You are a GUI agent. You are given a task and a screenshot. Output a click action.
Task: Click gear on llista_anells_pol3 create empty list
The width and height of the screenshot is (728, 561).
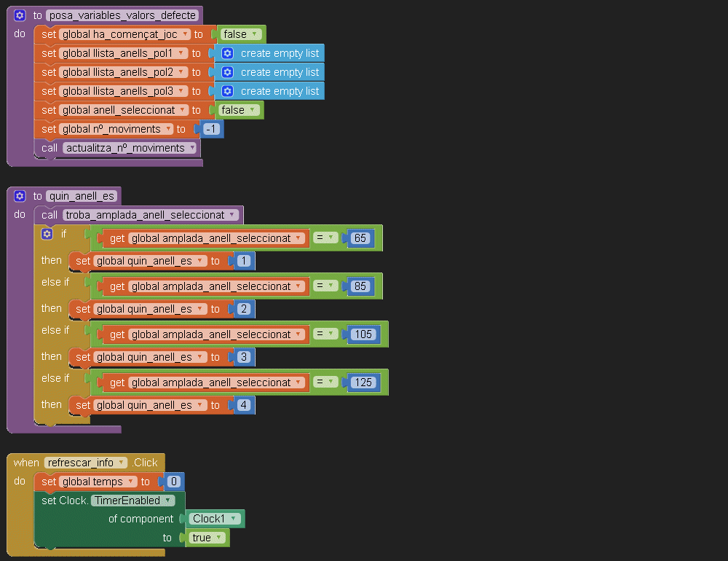pos(227,91)
